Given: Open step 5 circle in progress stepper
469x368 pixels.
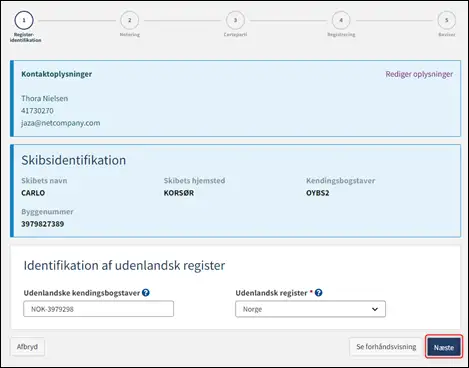Looking at the screenshot, I should click(x=447, y=20).
